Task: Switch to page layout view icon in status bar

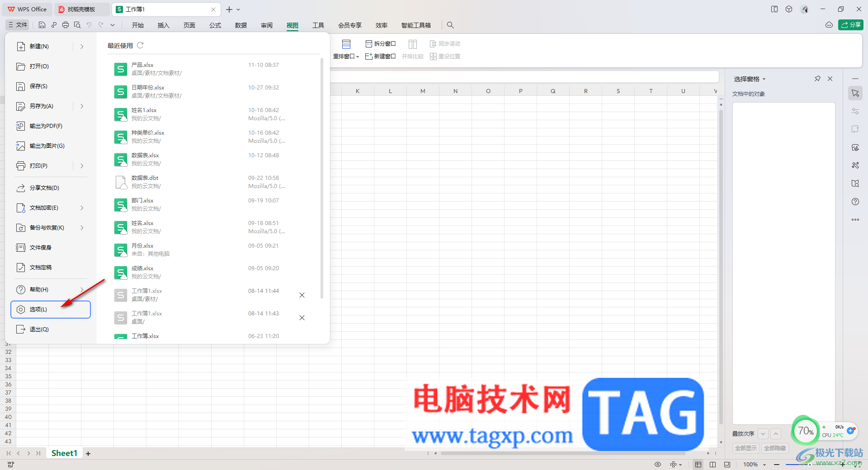Action: [713, 465]
